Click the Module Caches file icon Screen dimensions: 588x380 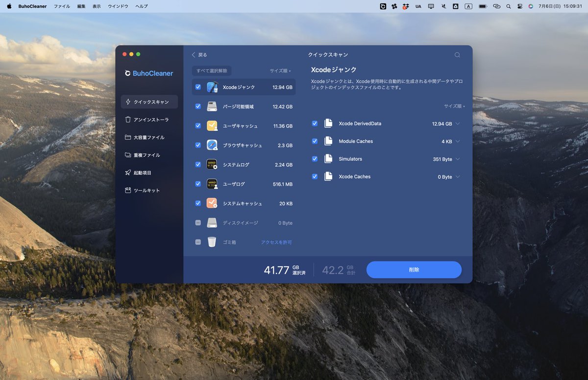pos(328,141)
